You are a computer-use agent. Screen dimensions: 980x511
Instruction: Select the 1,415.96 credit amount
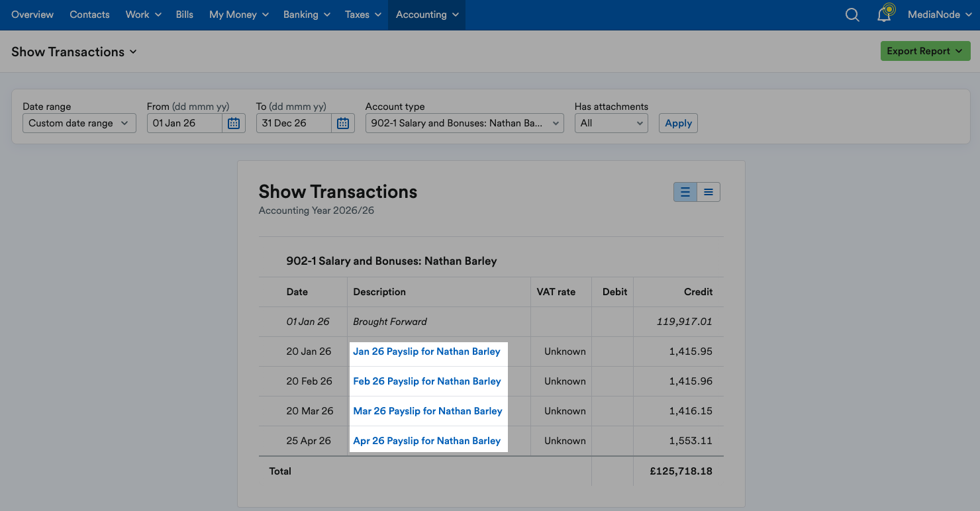(x=691, y=381)
